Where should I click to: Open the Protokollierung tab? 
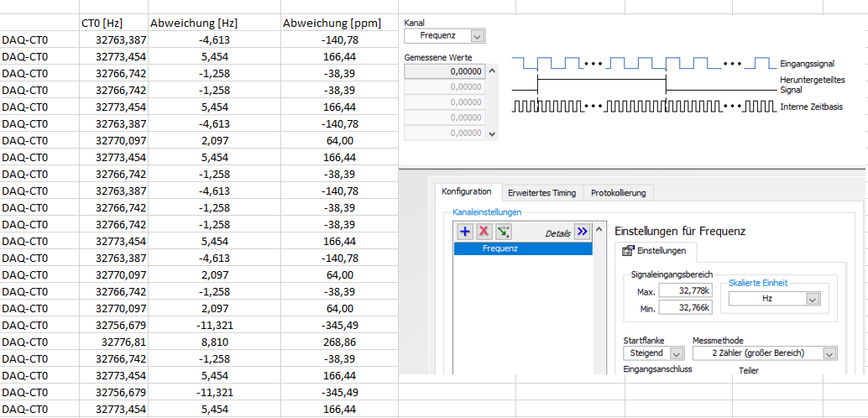tap(618, 192)
